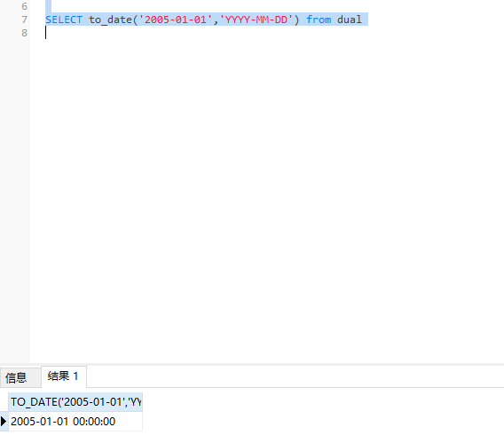Click the highlighted selection on line 6
The width and height of the screenshot is (504, 443).
(48, 6)
